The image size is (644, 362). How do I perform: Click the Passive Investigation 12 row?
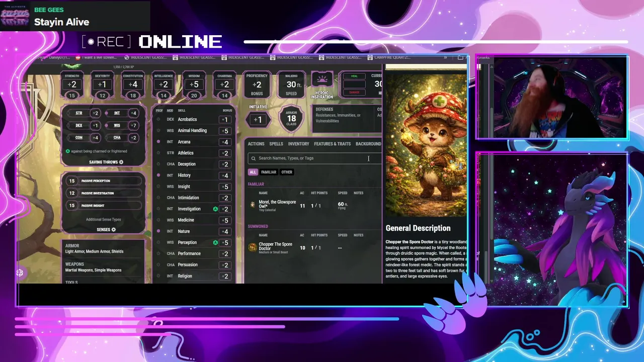point(103,193)
